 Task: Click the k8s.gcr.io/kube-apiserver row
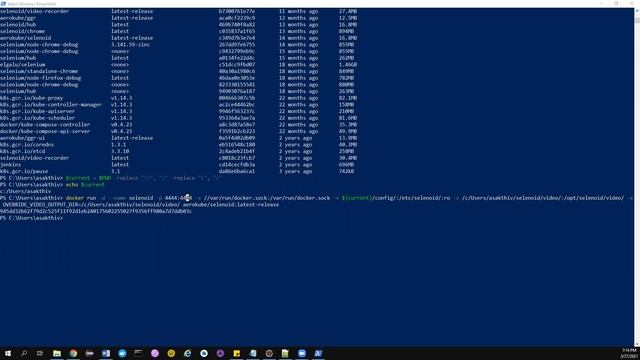178,111
